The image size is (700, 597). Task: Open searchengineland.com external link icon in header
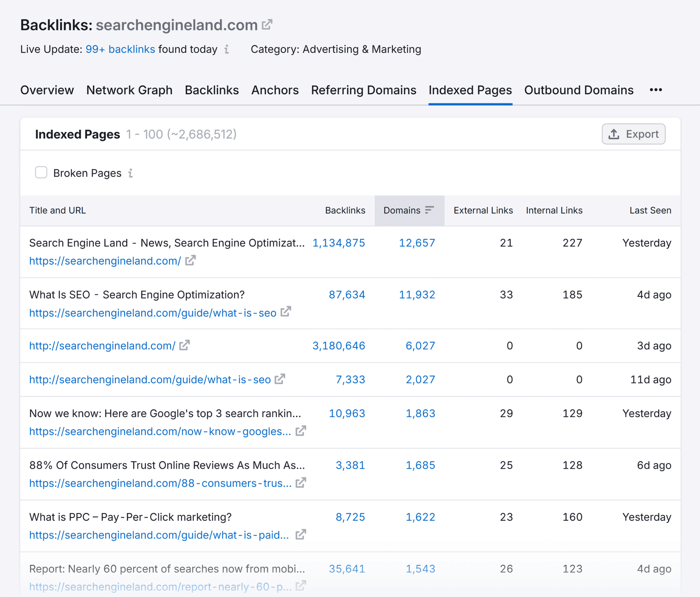267,25
